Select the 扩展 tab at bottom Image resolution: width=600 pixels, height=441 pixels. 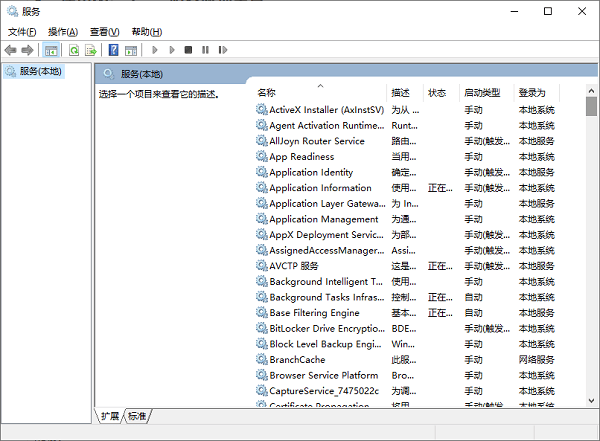pos(109,415)
